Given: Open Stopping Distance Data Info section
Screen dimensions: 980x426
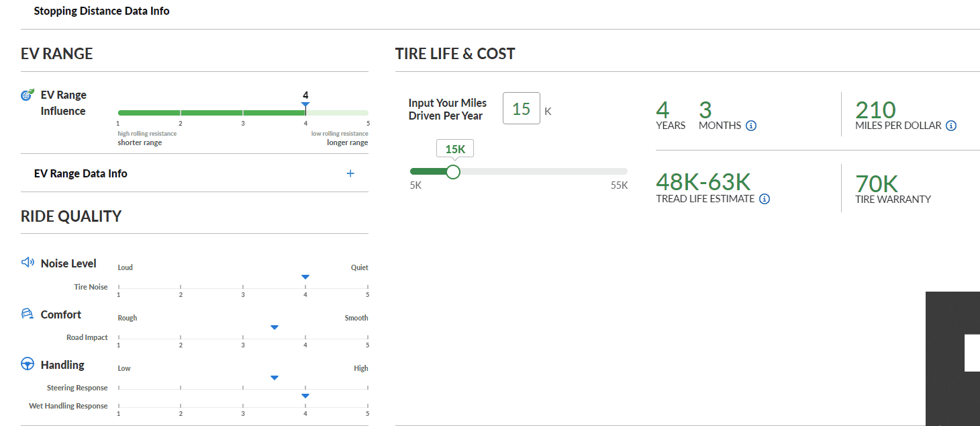Looking at the screenshot, I should click(x=101, y=11).
